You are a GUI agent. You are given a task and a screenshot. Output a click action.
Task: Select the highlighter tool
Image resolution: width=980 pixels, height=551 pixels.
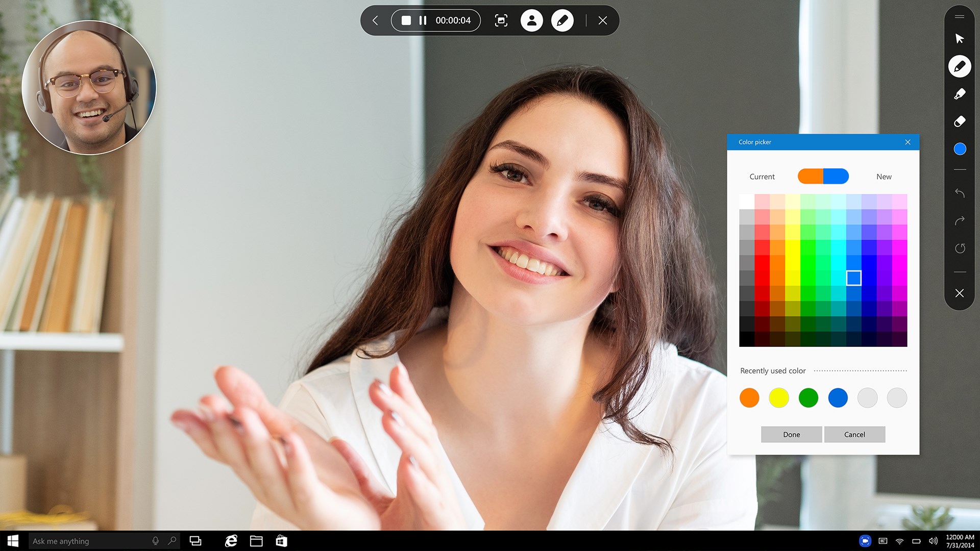coord(959,94)
